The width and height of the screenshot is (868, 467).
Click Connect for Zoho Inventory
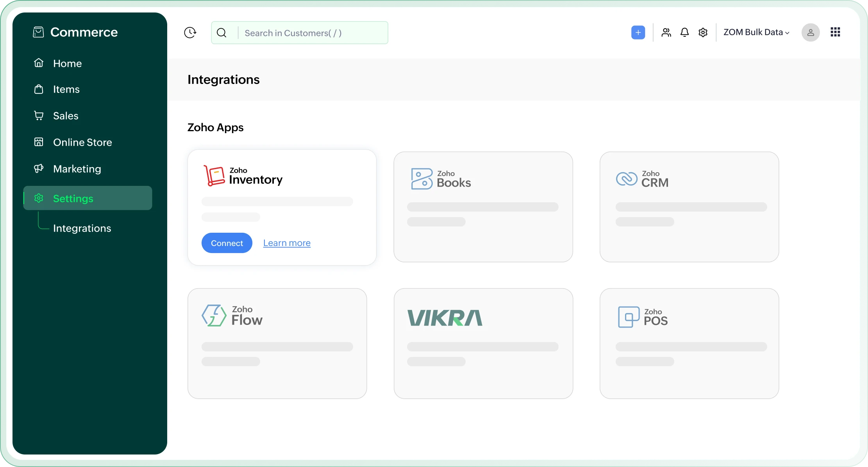pos(227,243)
